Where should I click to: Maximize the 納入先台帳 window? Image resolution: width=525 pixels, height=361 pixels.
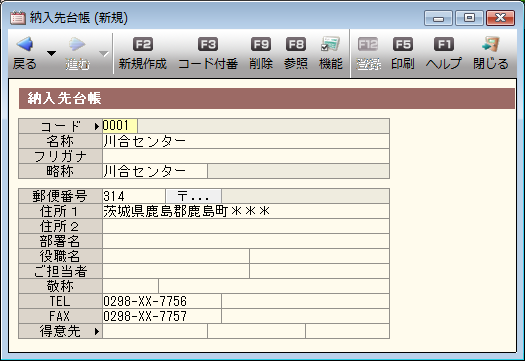(x=469, y=18)
